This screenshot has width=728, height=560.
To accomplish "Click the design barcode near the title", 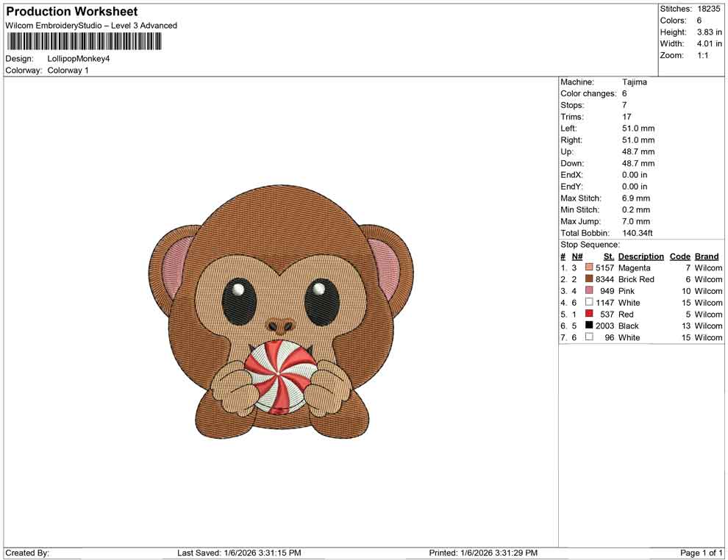I will tap(83, 42).
